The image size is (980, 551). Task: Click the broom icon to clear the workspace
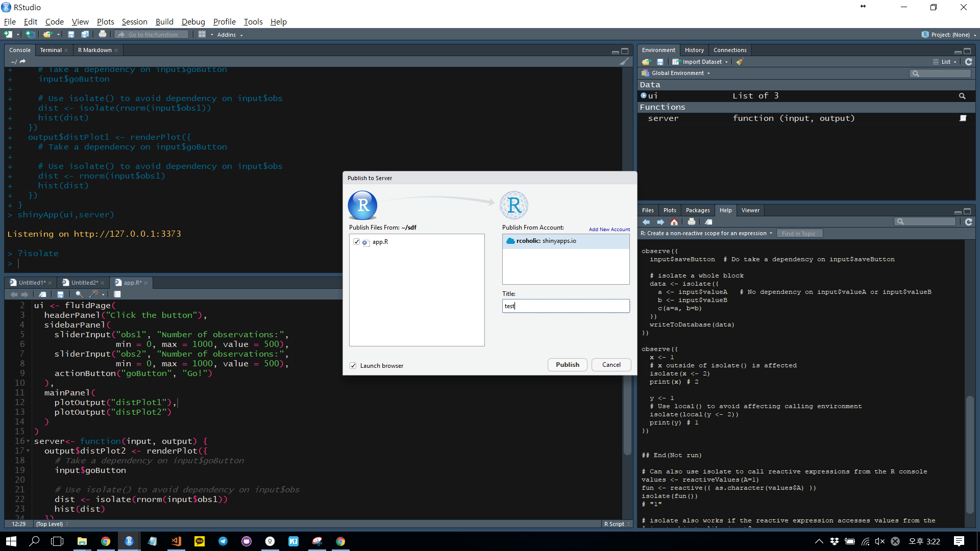pos(740,62)
